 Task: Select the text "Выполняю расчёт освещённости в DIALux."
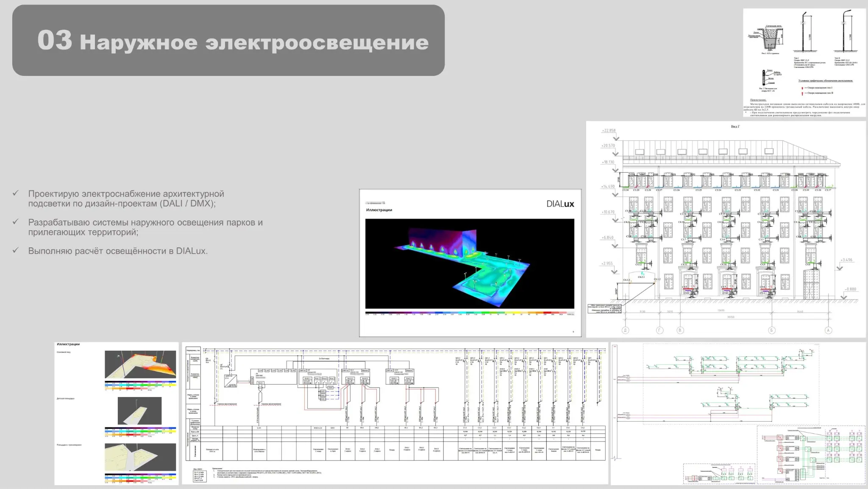click(118, 251)
